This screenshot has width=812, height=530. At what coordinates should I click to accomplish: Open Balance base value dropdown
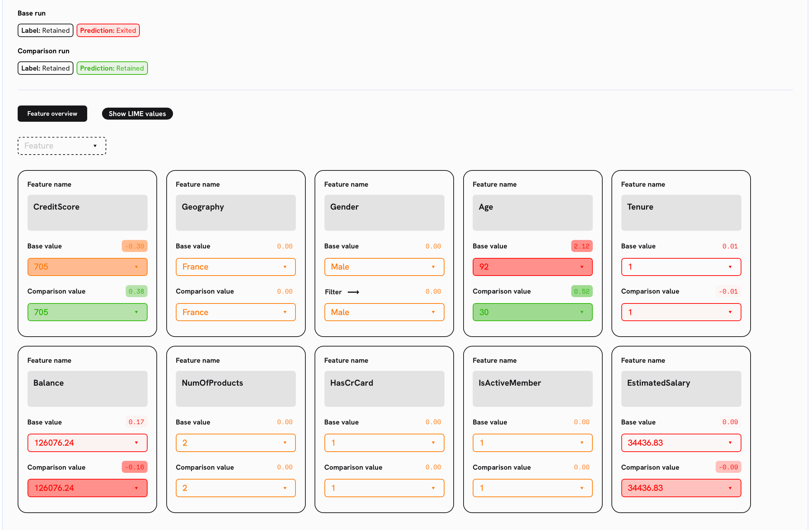87,443
